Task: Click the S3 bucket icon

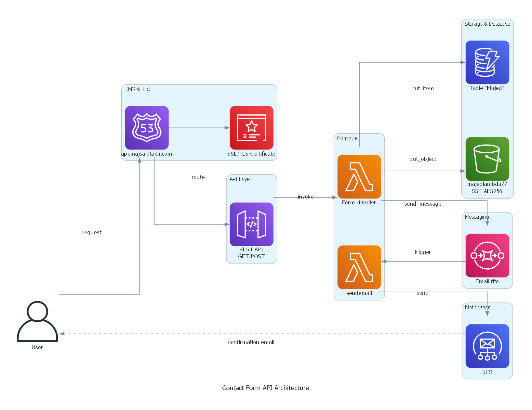Action: (487, 159)
